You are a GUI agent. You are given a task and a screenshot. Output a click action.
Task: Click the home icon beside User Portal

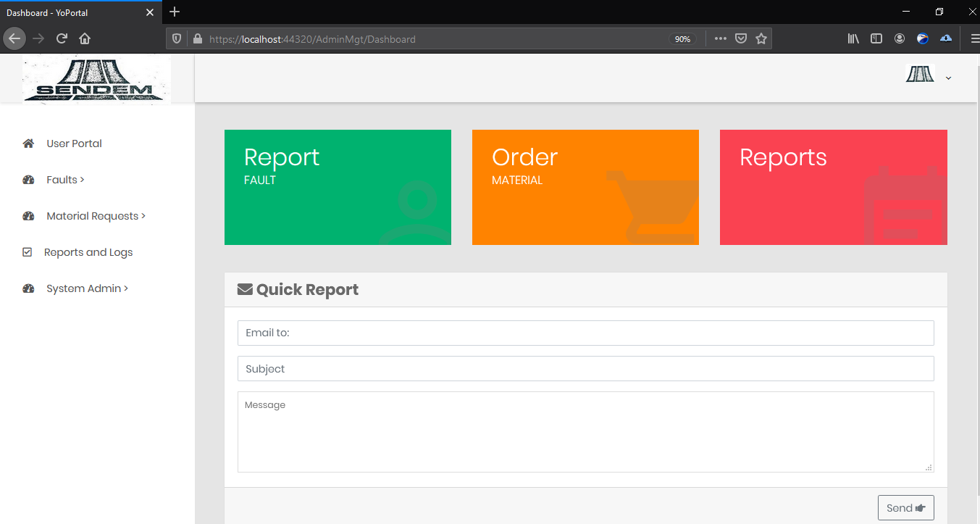[28, 144]
